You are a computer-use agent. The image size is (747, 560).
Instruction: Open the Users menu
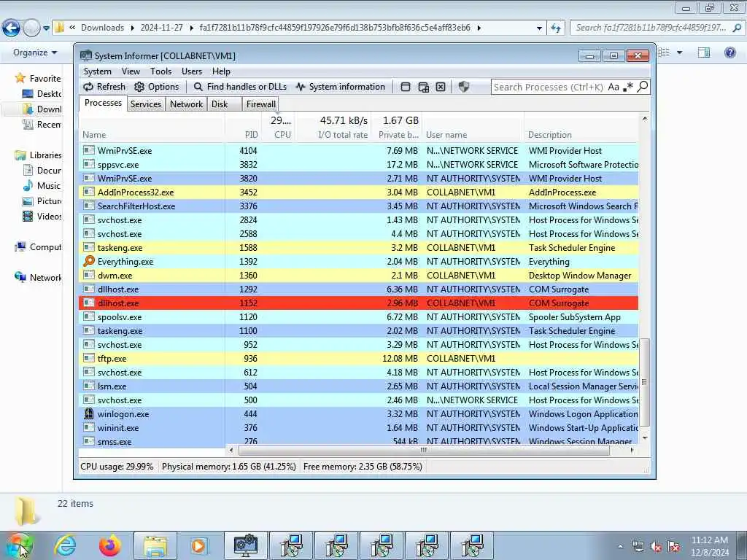pos(192,71)
